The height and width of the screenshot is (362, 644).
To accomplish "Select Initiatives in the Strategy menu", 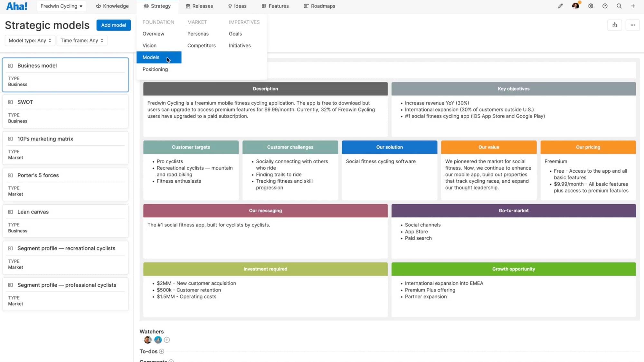I will (240, 46).
